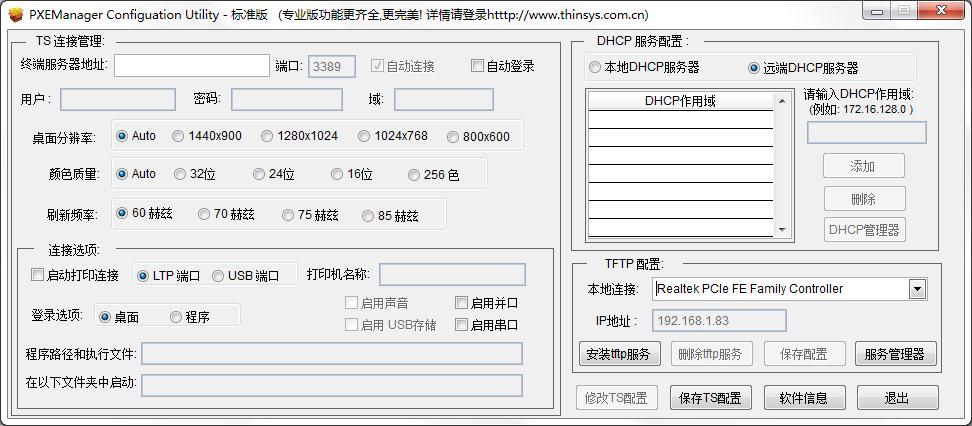
Task: Select 1440x900 resolution
Action: click(178, 136)
